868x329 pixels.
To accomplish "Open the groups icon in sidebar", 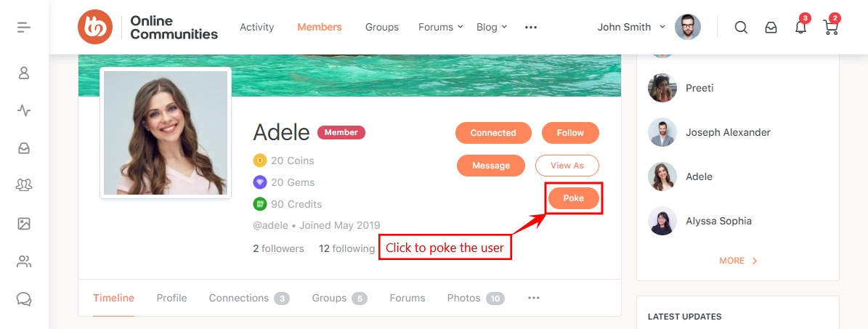I will (x=24, y=185).
